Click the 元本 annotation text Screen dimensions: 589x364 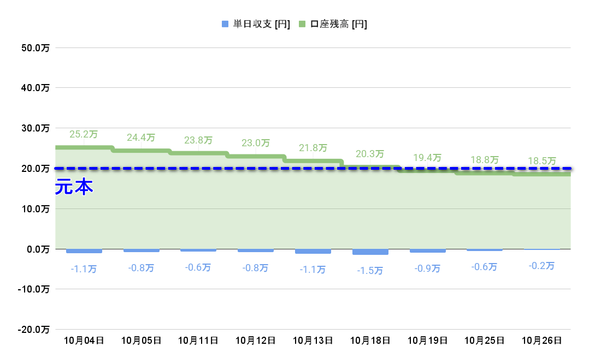pyautogui.click(x=74, y=187)
